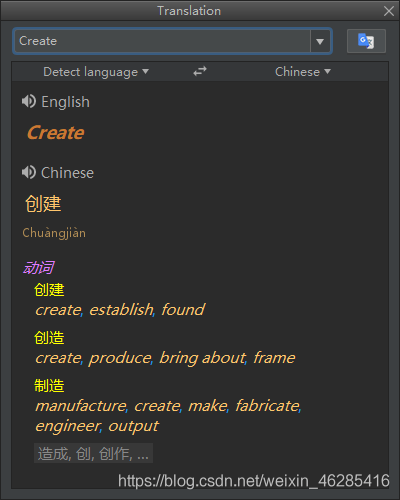Click the Create text input field

pos(163,41)
